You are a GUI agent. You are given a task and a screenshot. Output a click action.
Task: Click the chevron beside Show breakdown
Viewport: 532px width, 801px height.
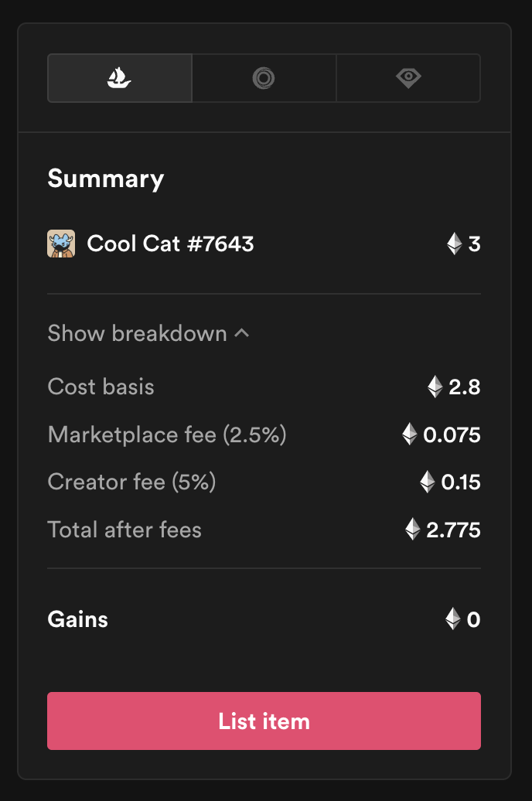click(242, 333)
